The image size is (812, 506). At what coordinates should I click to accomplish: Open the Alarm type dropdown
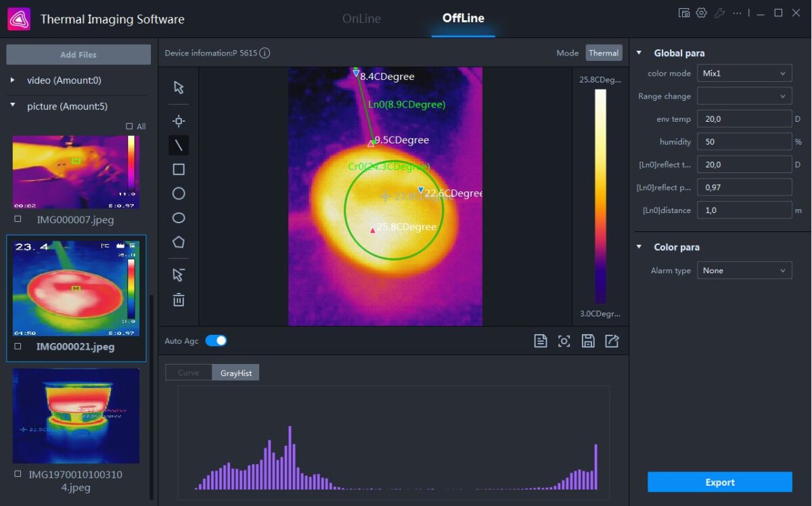click(744, 271)
